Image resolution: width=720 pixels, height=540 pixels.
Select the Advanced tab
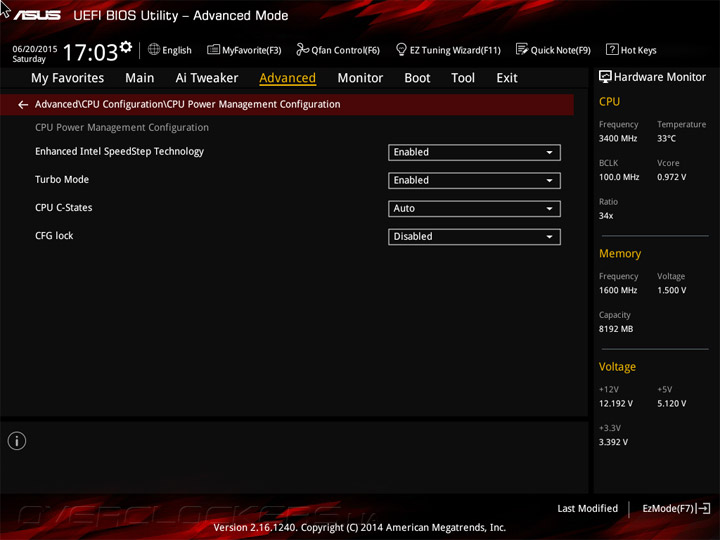tap(287, 78)
